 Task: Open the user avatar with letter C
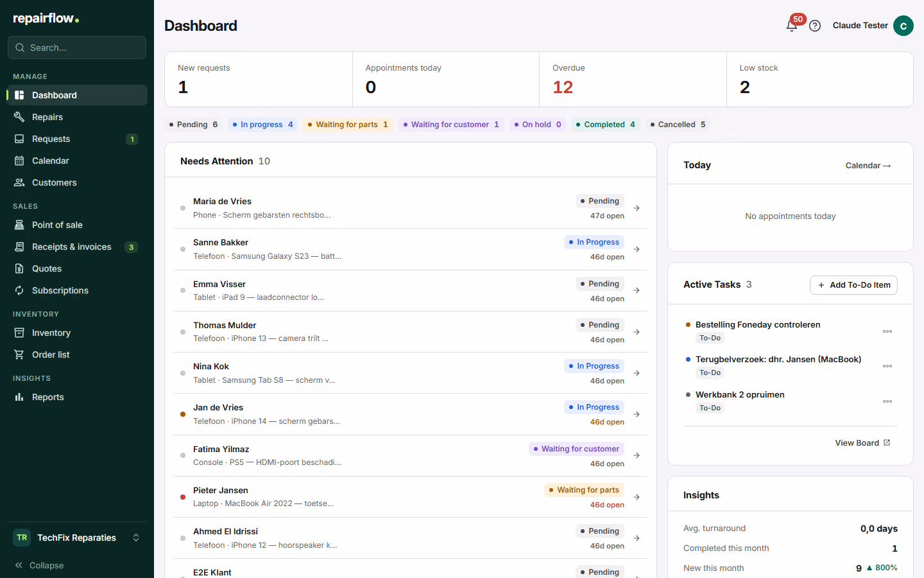(x=903, y=26)
